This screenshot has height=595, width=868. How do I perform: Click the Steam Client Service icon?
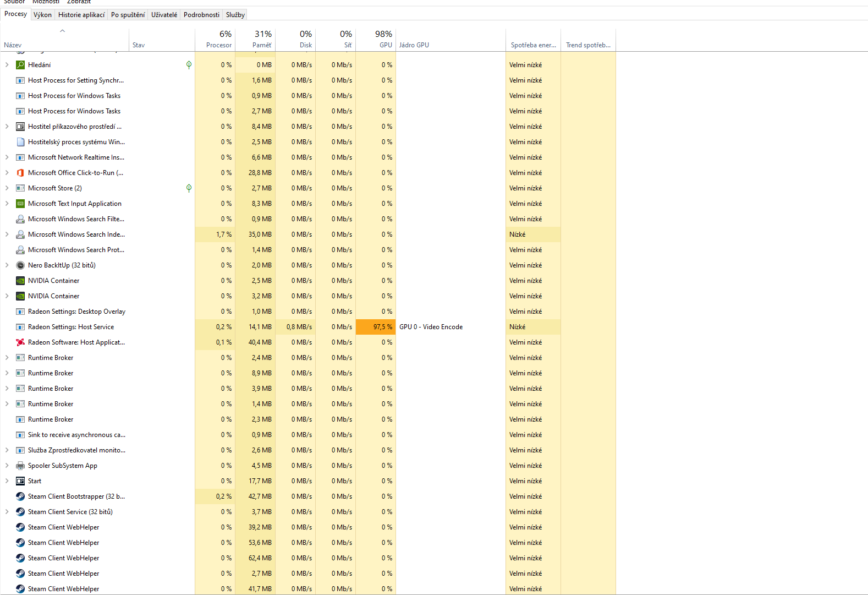20,512
